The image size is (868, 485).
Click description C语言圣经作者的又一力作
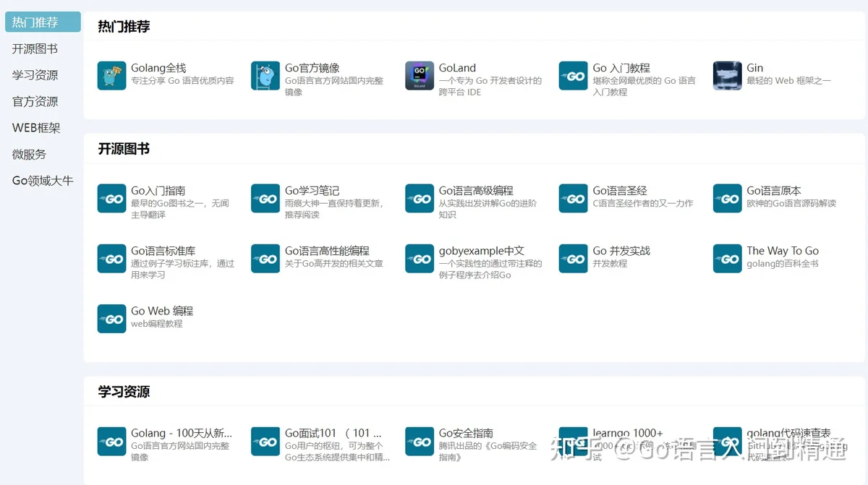click(643, 204)
